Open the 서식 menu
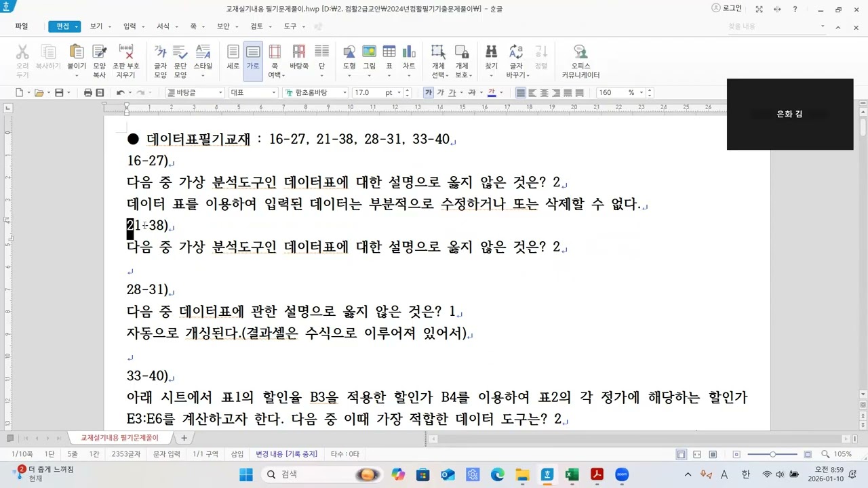This screenshot has height=488, width=868. coord(163,26)
